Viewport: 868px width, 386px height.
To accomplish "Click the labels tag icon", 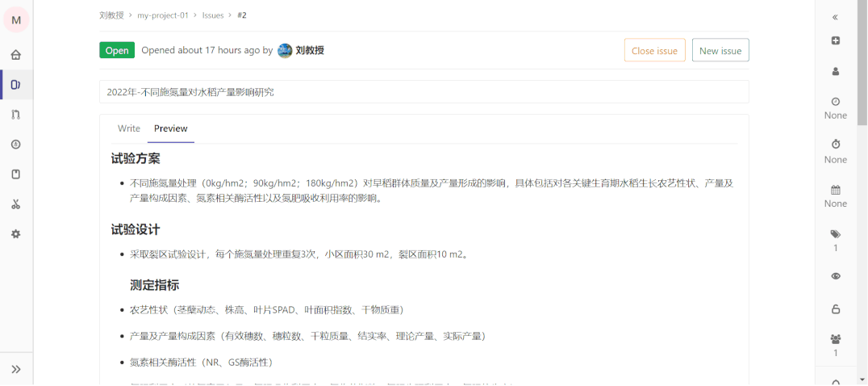I will tap(836, 233).
